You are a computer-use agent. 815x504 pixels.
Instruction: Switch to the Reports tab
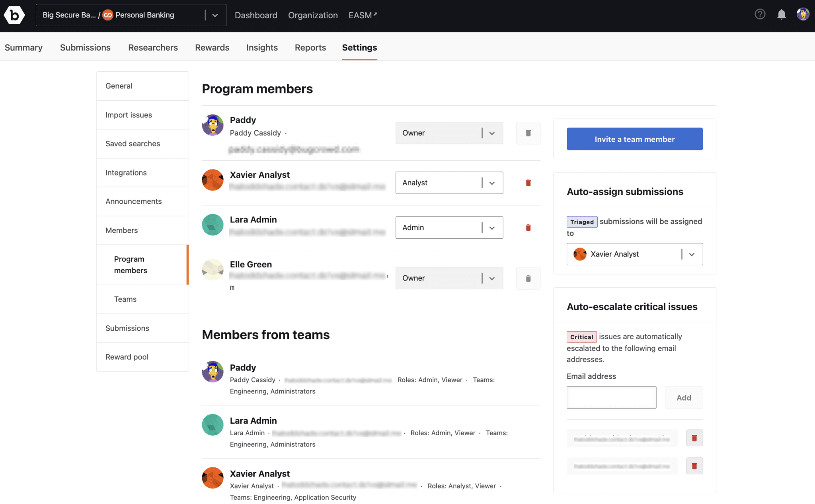click(x=310, y=47)
